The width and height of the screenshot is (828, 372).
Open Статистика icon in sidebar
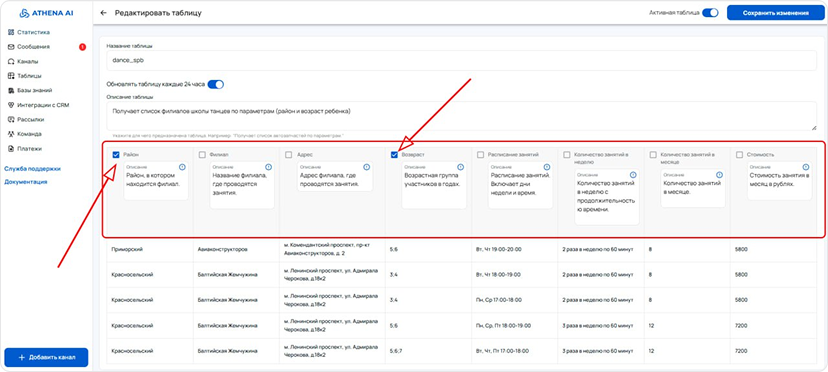[11, 32]
